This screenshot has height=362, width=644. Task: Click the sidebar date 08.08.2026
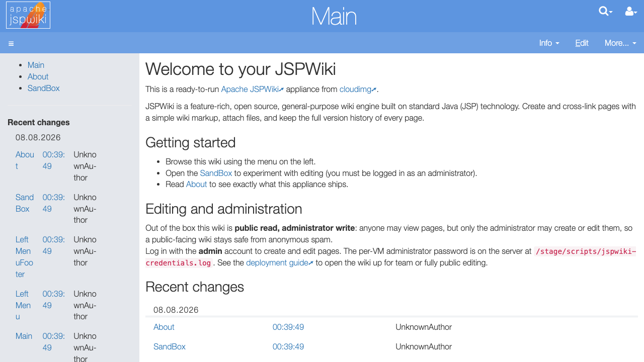click(38, 138)
